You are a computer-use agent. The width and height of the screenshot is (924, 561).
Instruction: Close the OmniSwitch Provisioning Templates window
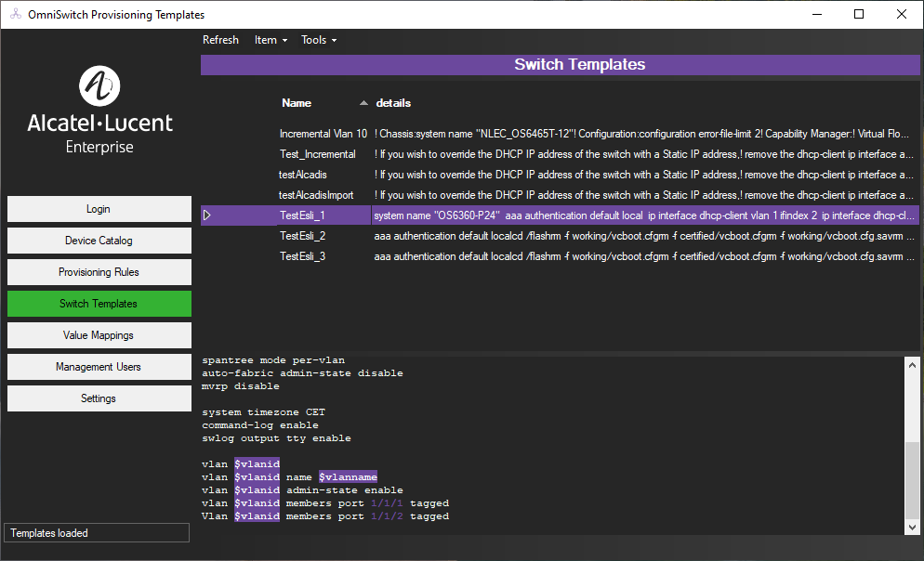[902, 14]
